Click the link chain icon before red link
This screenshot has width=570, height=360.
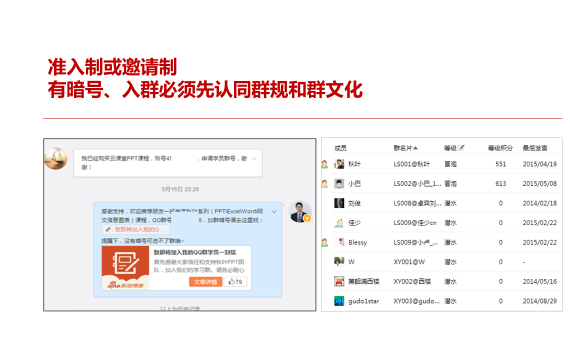point(108,230)
